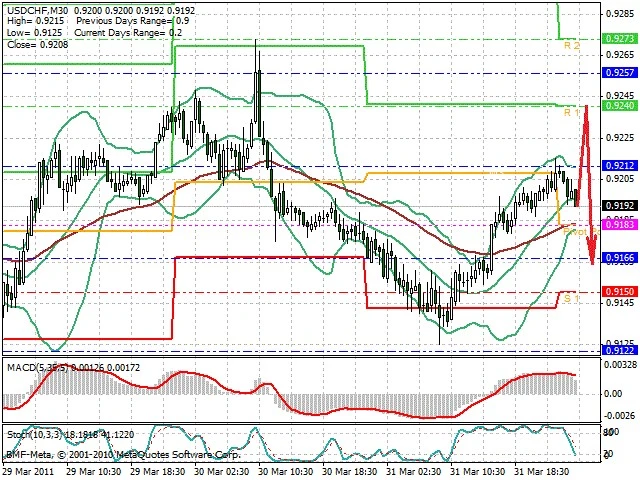Select the MACD(5,35,5) indicator label
The width and height of the screenshot is (640, 480).
38,367
